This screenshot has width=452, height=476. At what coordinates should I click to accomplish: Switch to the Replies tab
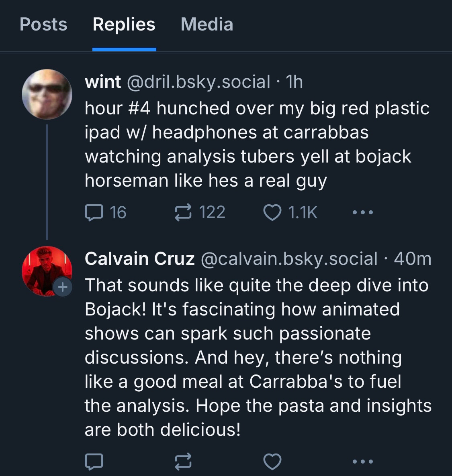[x=124, y=24]
